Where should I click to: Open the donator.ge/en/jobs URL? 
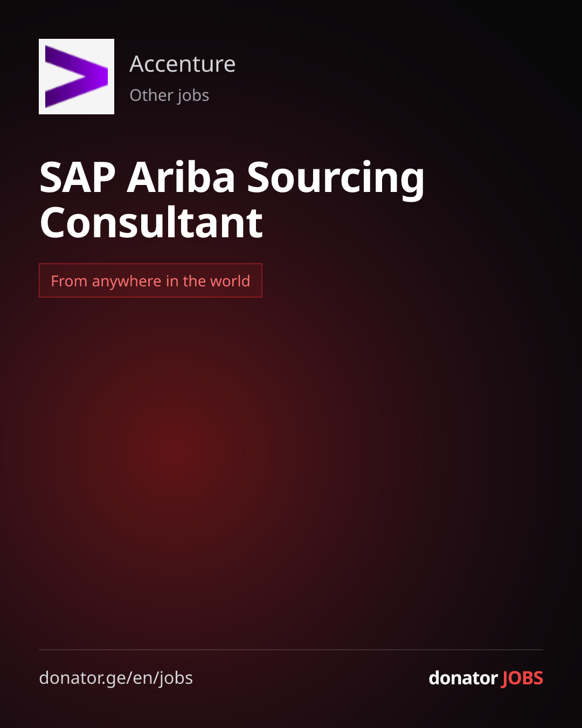116,678
